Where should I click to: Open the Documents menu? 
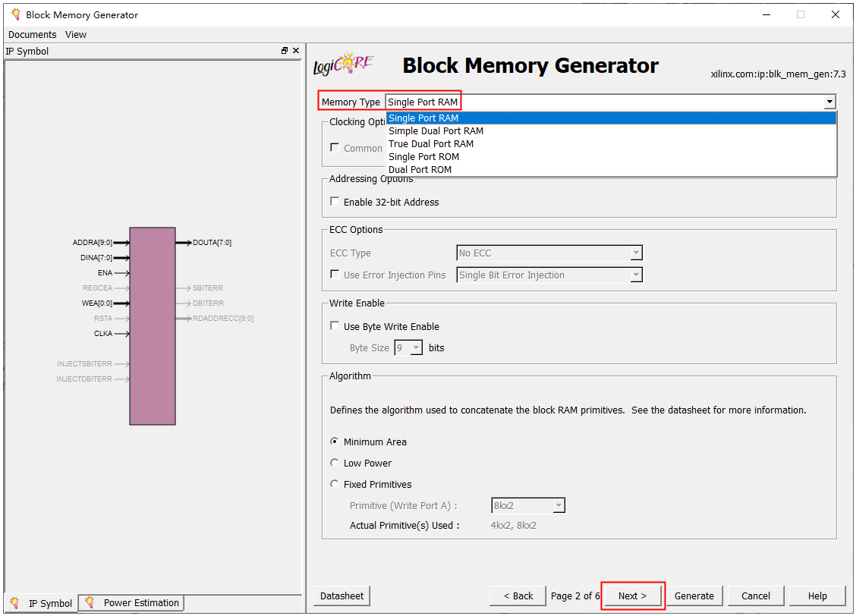32,35
